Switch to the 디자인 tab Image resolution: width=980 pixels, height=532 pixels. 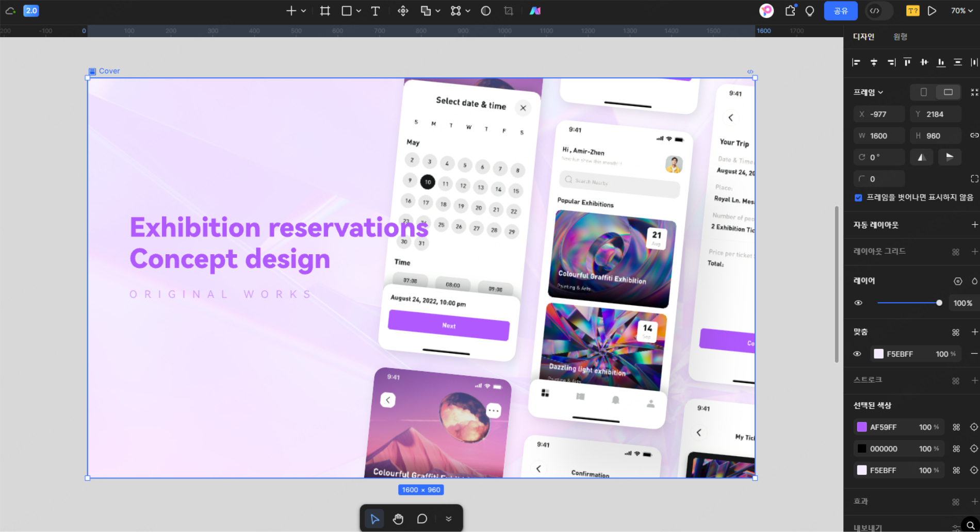[x=863, y=37]
